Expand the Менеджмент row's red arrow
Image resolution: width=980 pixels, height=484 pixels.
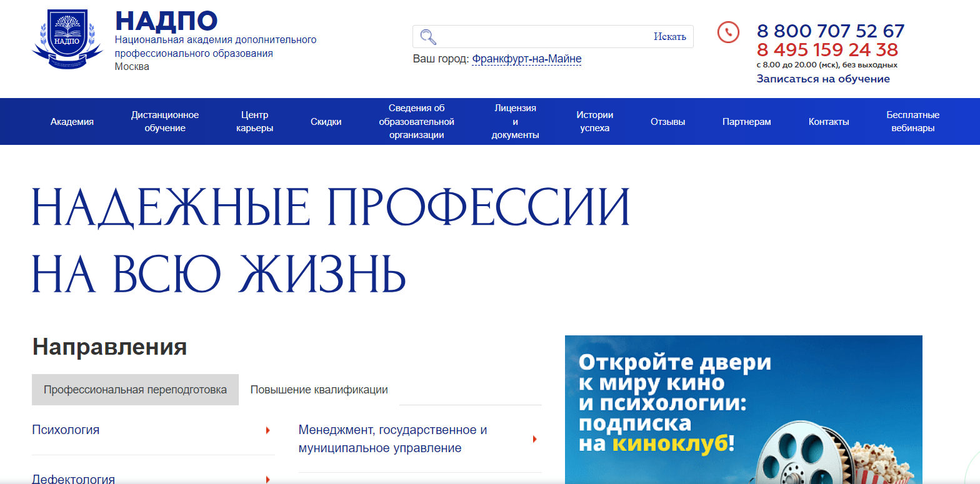[x=534, y=439]
